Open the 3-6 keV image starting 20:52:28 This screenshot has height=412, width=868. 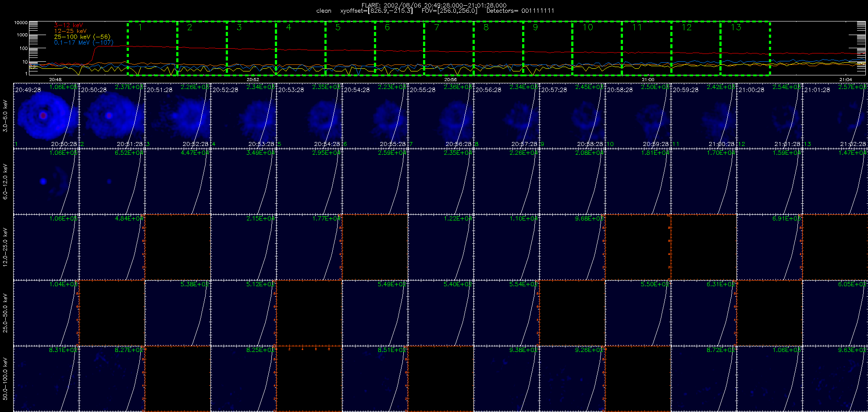(x=243, y=116)
